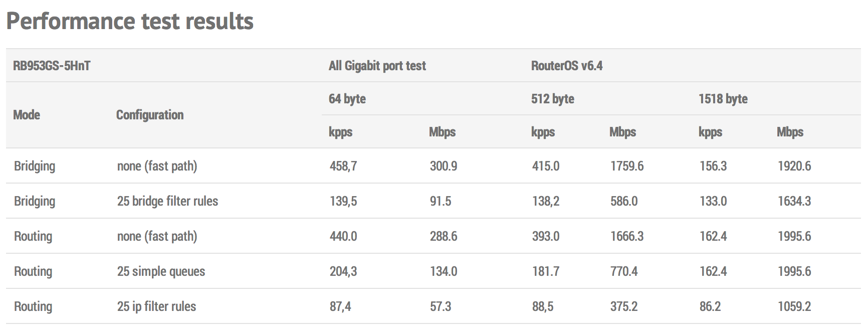
Task: Click the 458,7 kpps value
Action: coord(343,166)
